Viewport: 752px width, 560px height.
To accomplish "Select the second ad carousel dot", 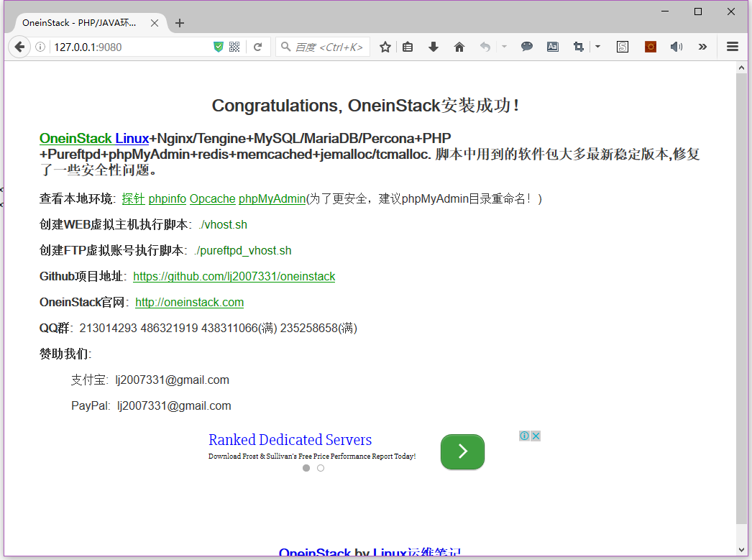I will coord(321,468).
